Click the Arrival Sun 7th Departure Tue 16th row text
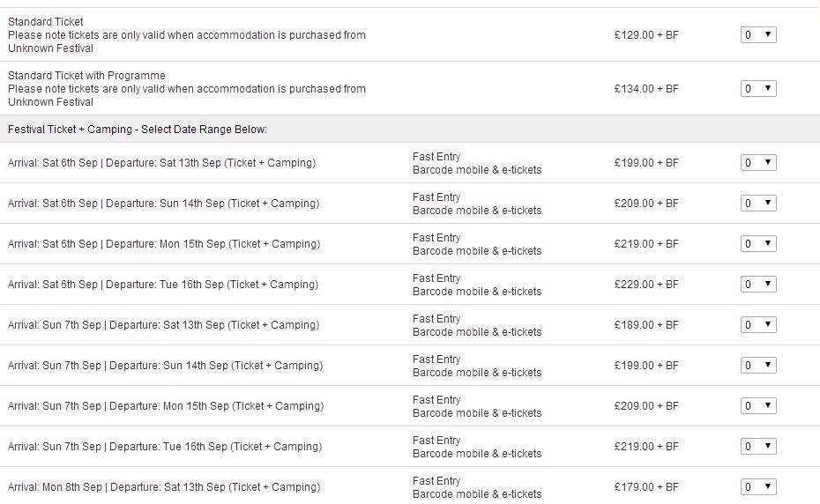This screenshot has width=820, height=504. coord(165,447)
